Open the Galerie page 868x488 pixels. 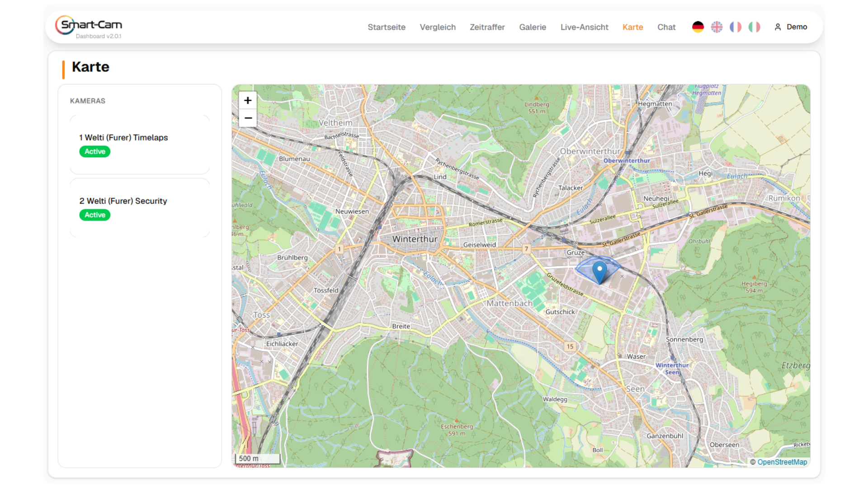click(533, 27)
